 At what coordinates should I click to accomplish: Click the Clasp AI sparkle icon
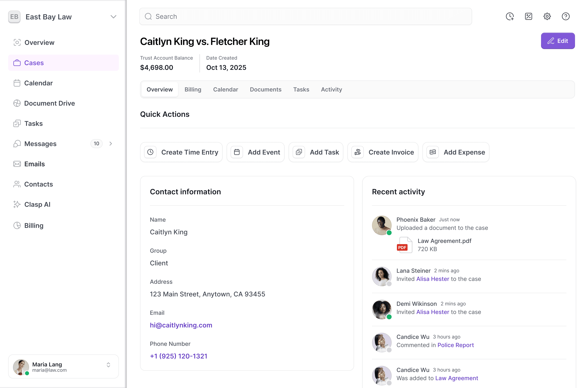click(17, 204)
